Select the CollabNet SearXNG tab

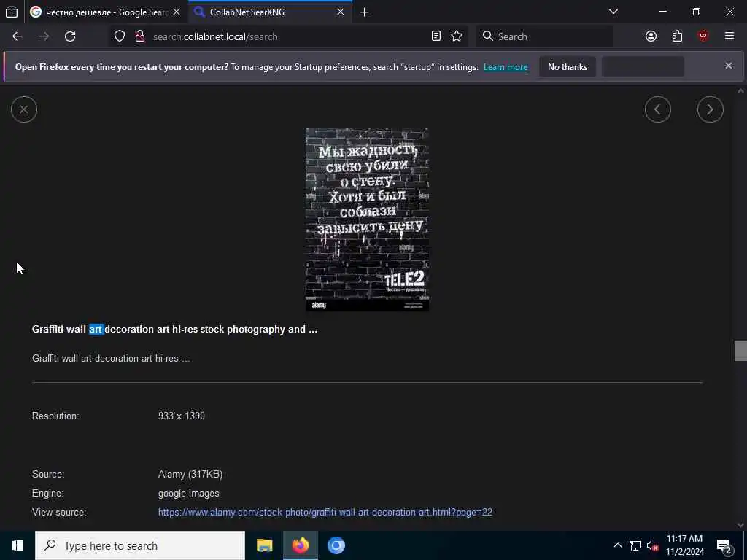270,12
